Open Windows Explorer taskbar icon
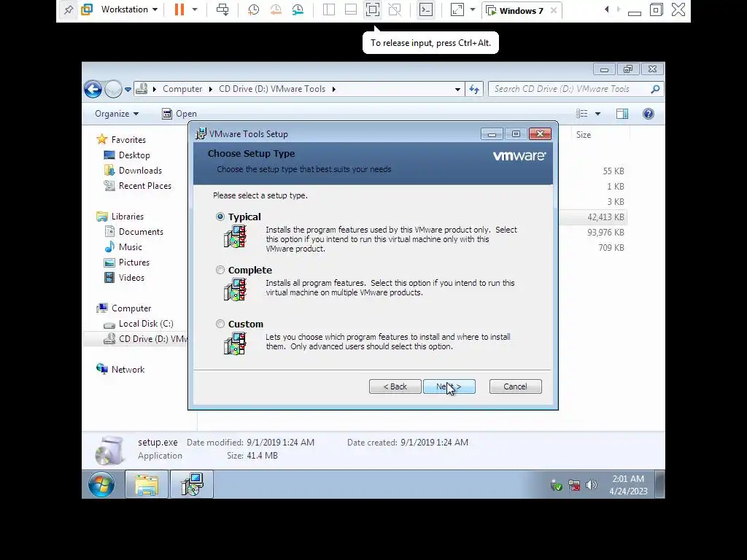 (147, 485)
